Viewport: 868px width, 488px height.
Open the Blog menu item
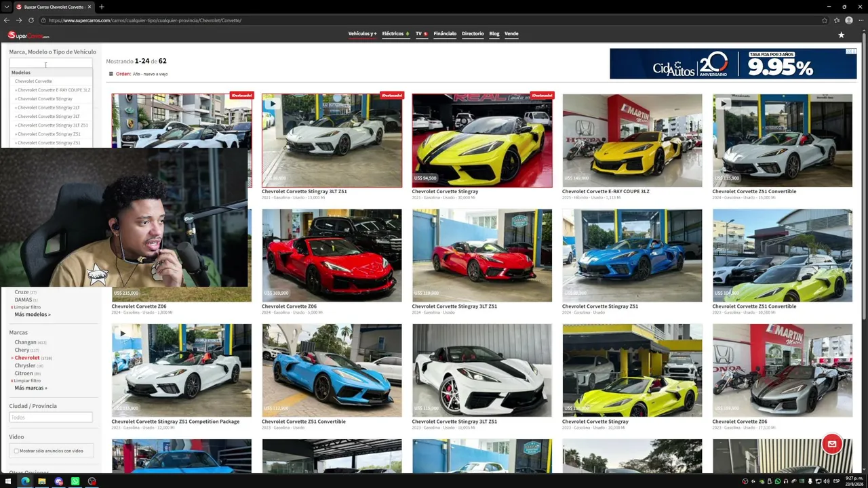(x=494, y=34)
